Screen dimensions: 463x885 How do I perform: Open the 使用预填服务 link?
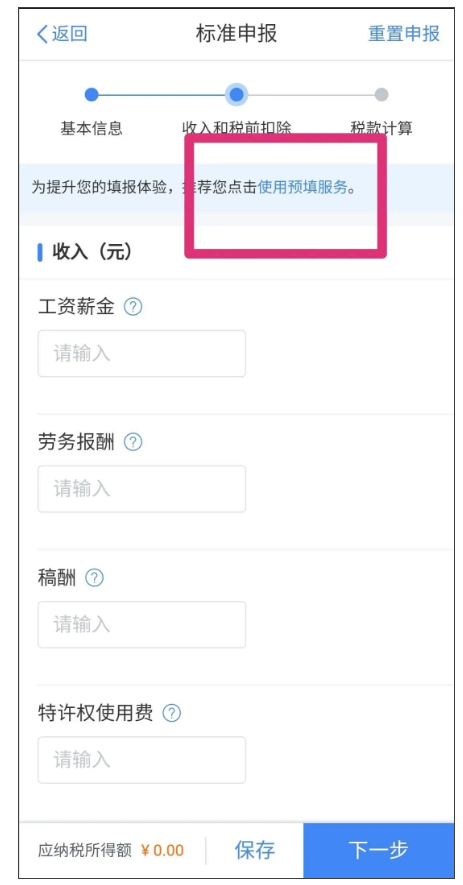303,187
